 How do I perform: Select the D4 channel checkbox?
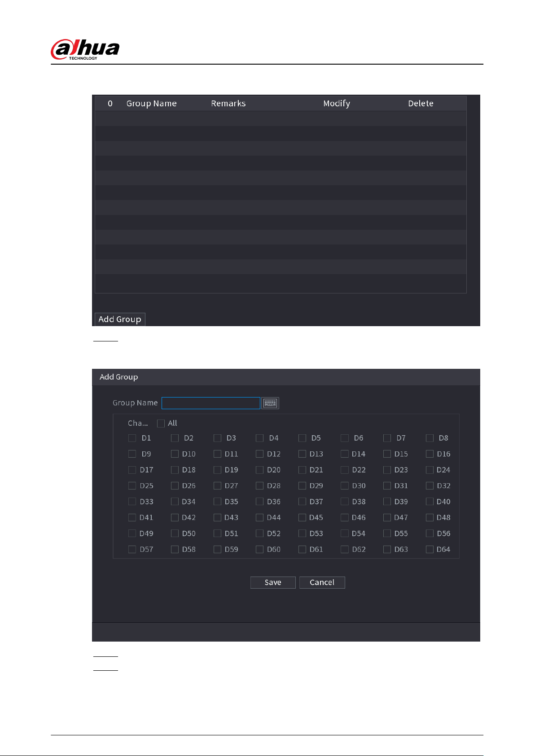259,438
